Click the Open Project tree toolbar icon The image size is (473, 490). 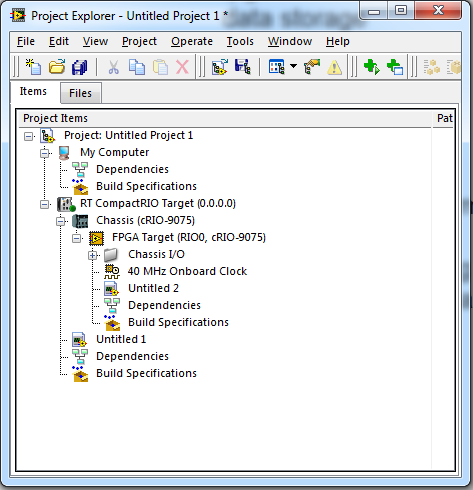[x=220, y=67]
